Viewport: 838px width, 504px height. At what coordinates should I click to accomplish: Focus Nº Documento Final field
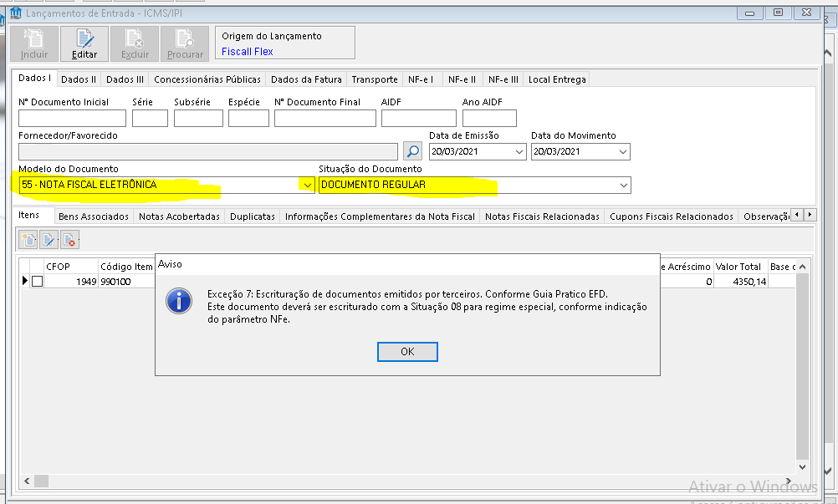coord(325,118)
